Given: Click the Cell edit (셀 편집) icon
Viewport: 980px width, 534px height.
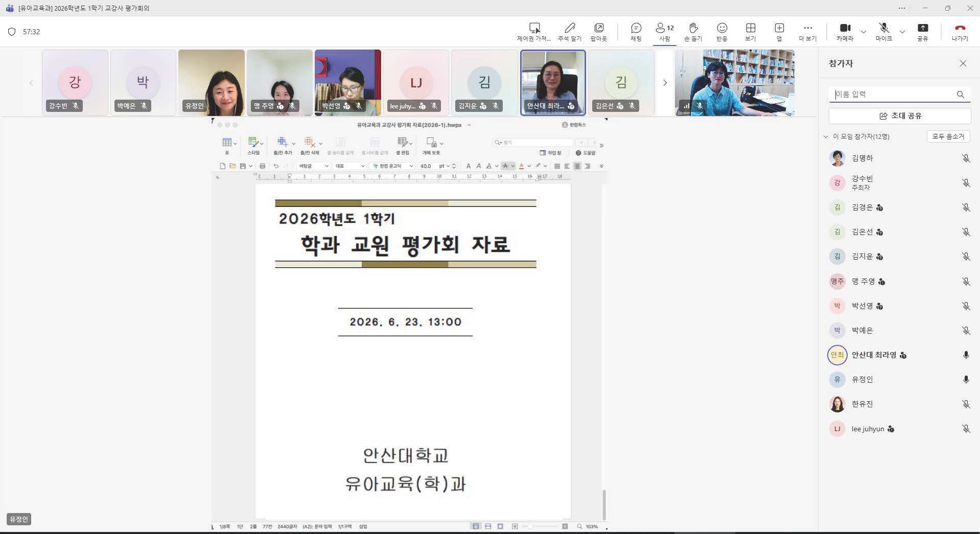Looking at the screenshot, I should (403, 145).
